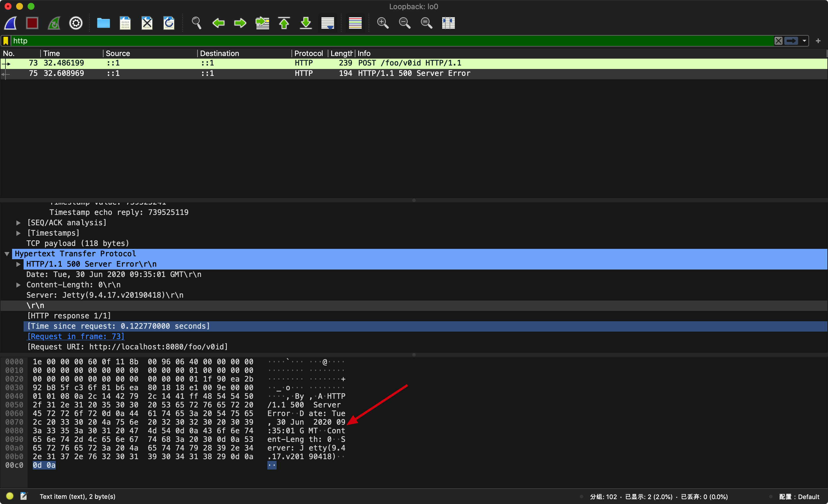Sort packets by the Time column
The width and height of the screenshot is (828, 504).
52,53
